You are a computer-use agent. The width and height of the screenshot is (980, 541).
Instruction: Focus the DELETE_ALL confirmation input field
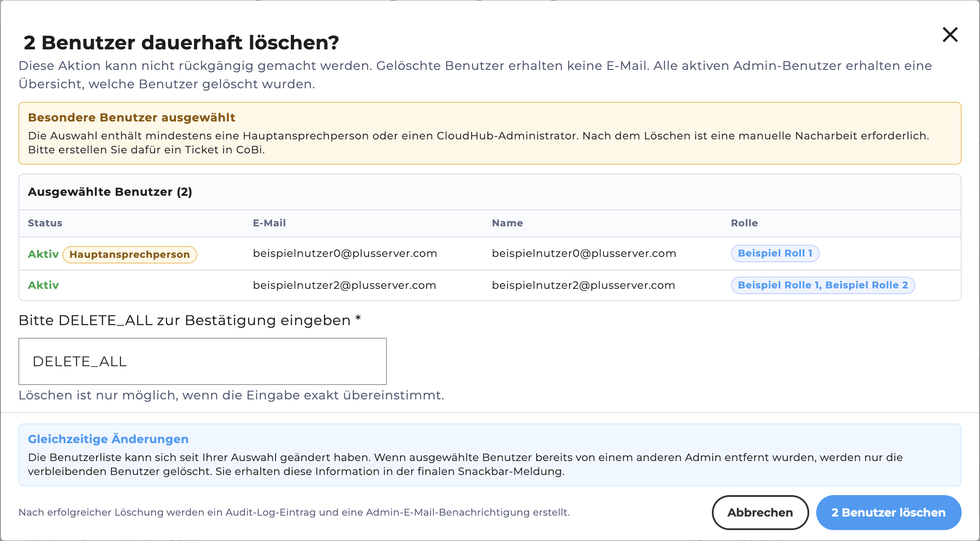click(203, 361)
